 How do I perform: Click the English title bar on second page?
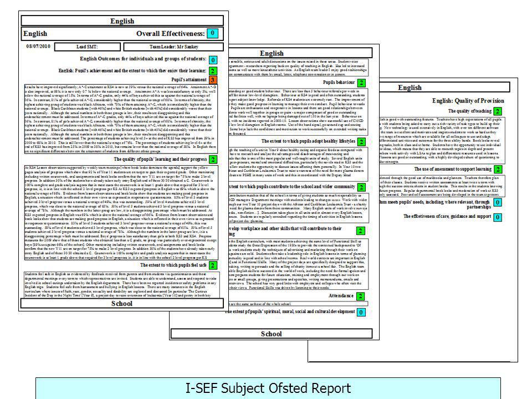300,53
